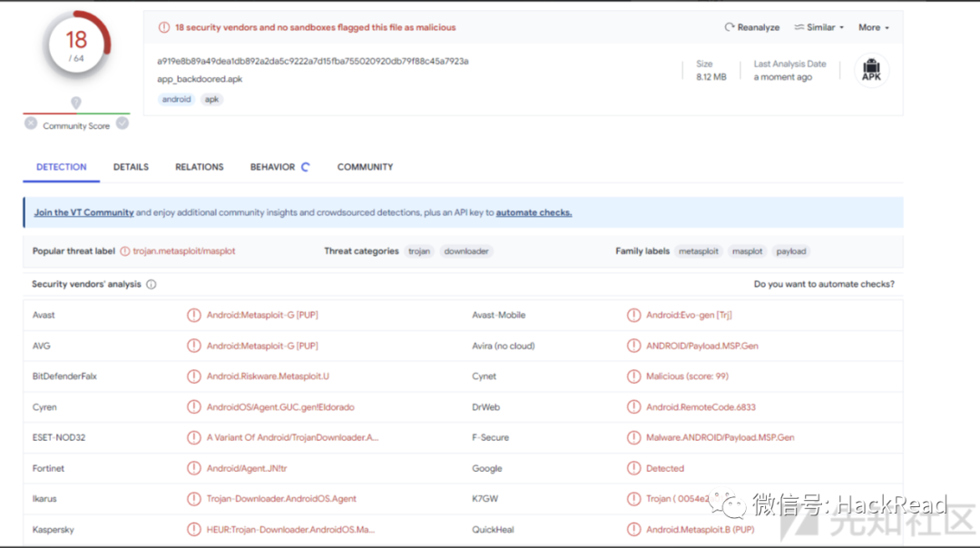This screenshot has height=548, width=980.
Task: Click the alert icon in Cynet row
Action: (x=633, y=377)
